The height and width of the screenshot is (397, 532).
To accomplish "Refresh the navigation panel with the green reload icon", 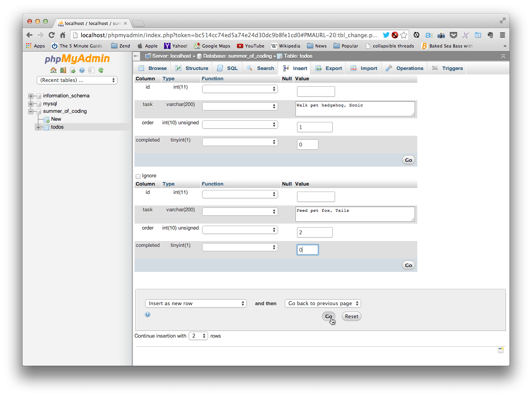I will 101,70.
